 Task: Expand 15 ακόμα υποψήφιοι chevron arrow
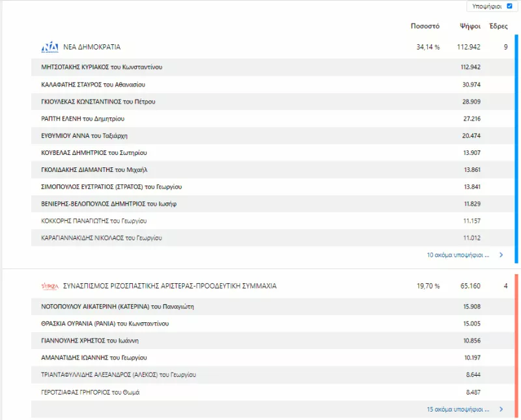pyautogui.click(x=501, y=410)
